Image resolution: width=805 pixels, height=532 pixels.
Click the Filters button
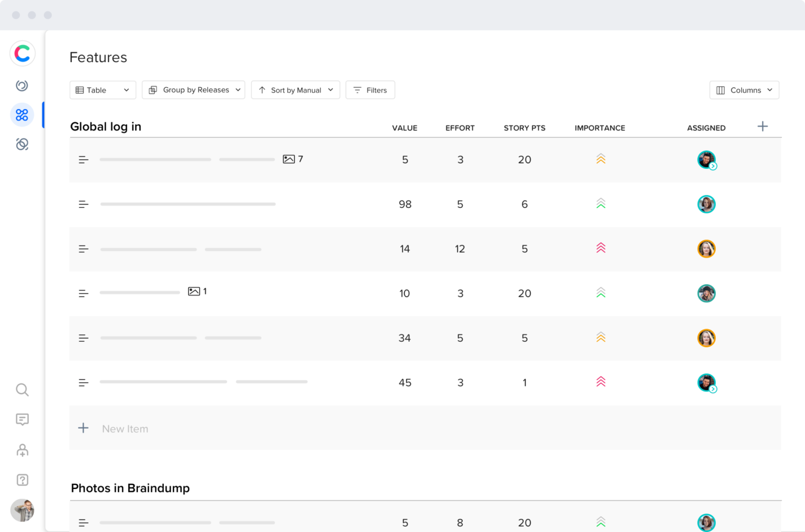point(370,90)
